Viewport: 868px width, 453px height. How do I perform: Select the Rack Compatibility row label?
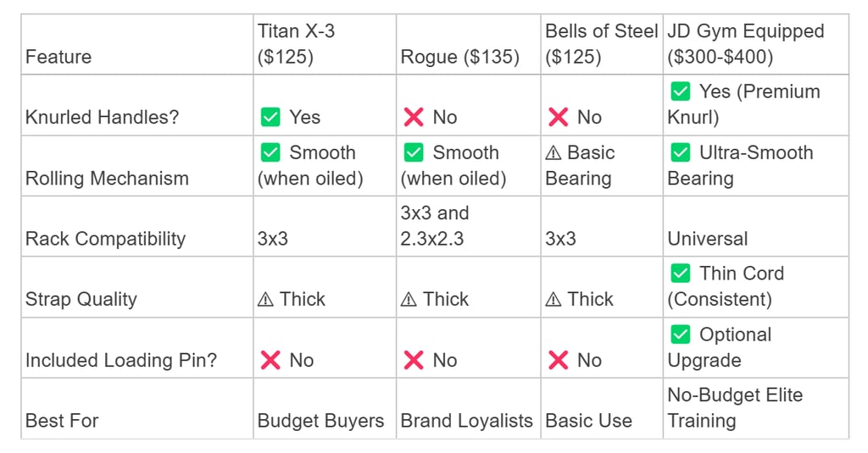click(x=105, y=239)
